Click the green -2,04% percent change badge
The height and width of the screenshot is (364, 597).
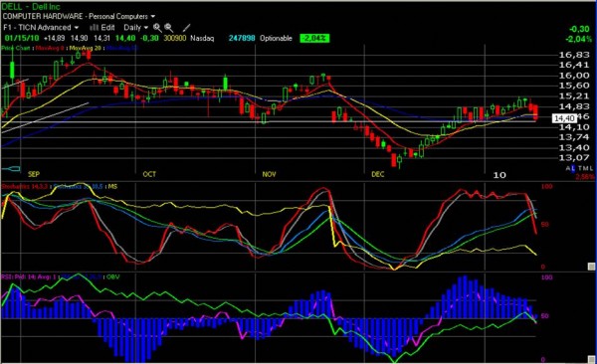click(314, 38)
